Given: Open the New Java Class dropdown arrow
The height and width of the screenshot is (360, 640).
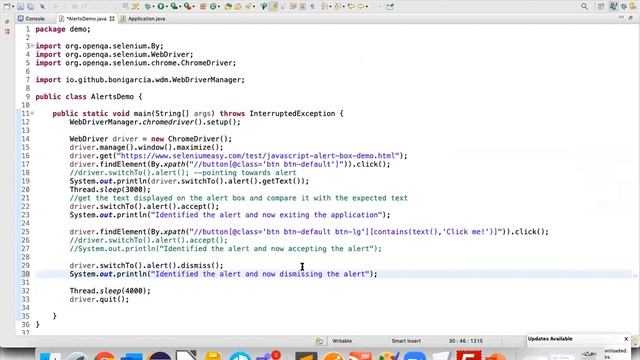Looking at the screenshot, I should click(x=219, y=7).
